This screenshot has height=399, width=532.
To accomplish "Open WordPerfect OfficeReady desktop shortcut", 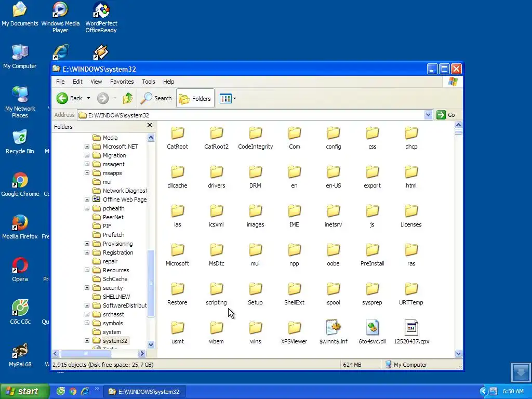I will (x=101, y=17).
